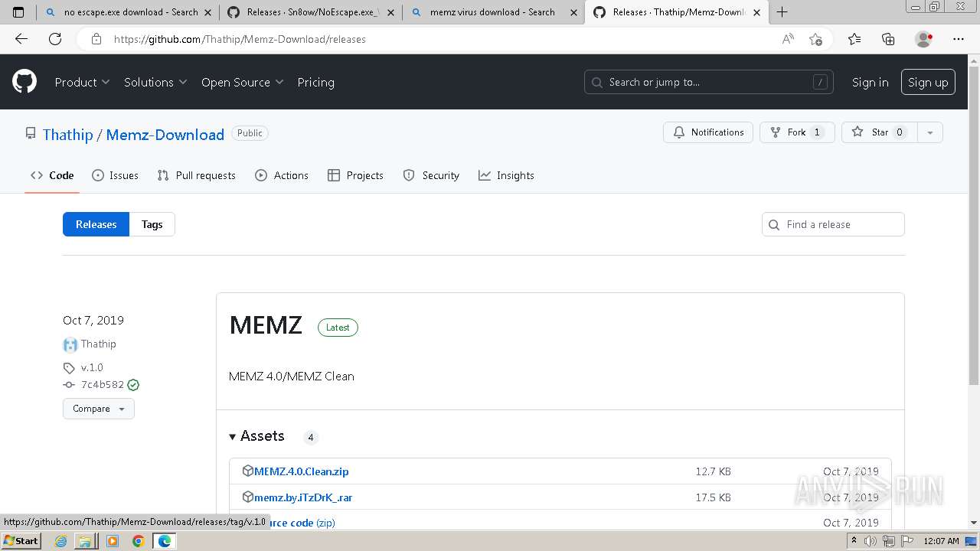Close the Thathip/Memz-Download releases tab

pos(756,12)
